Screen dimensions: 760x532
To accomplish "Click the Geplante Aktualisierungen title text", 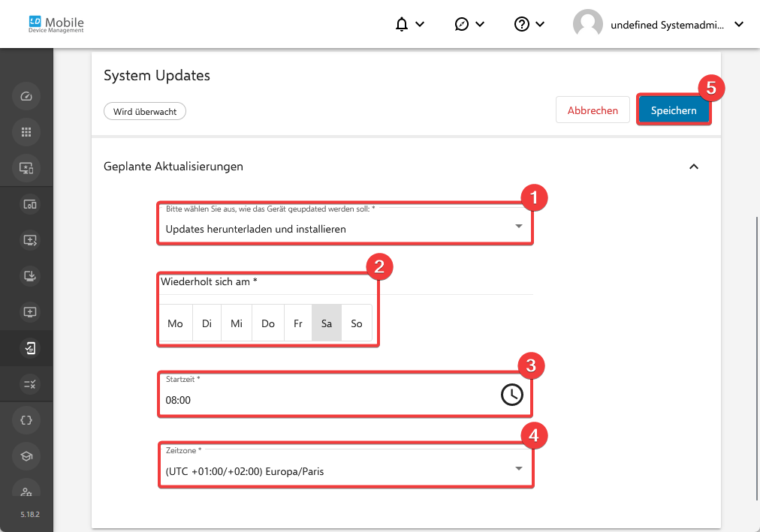I will 173,167.
